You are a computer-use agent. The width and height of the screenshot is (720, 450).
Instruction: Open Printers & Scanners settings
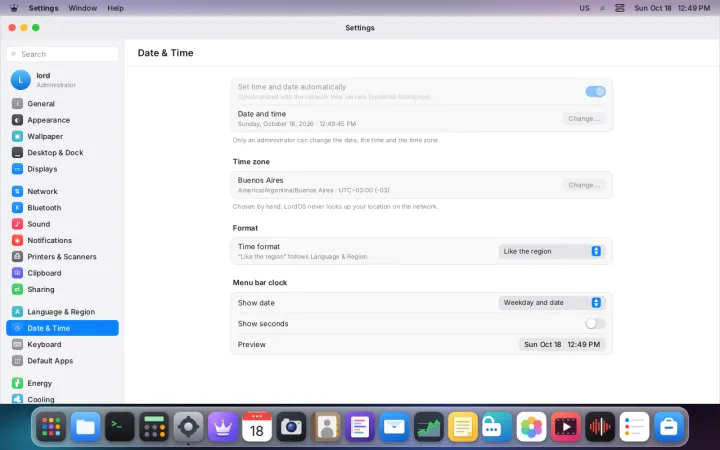[x=62, y=257]
